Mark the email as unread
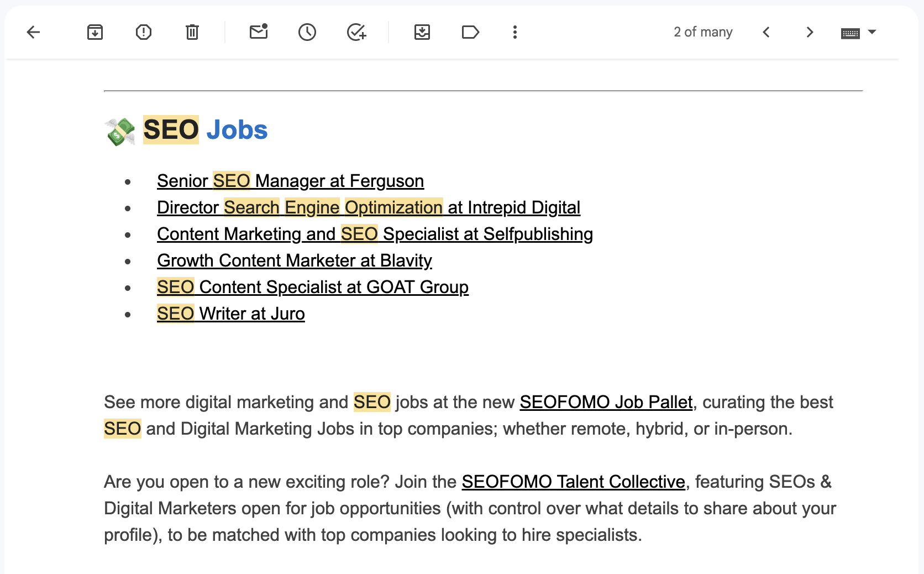Viewport: 924px width, 574px height. [259, 32]
